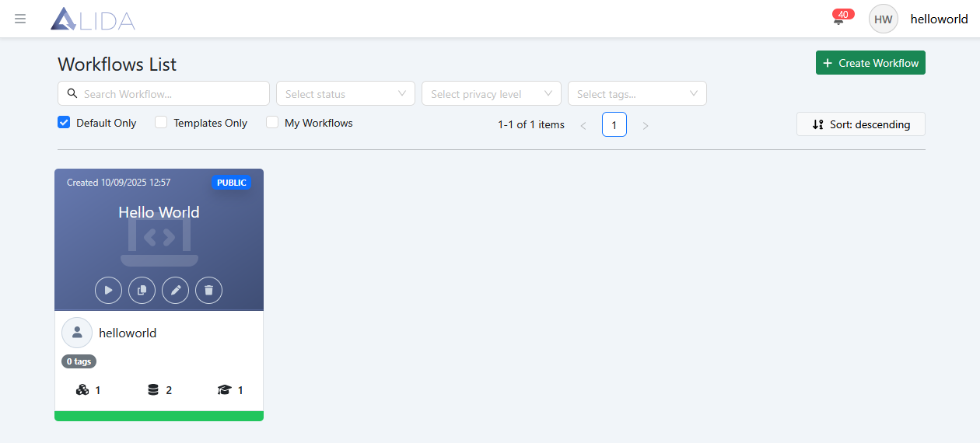Image resolution: width=980 pixels, height=443 pixels.
Task: Click the HW user avatar
Action: coord(884,19)
